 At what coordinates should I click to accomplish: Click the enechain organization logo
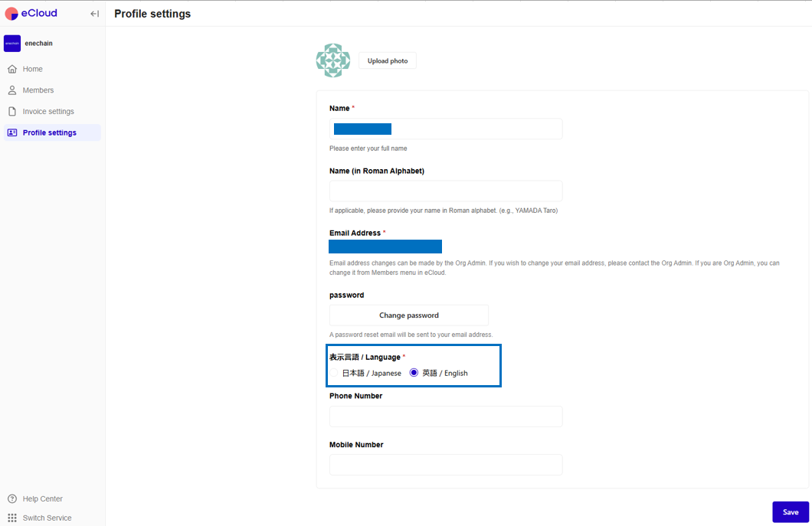coord(11,43)
